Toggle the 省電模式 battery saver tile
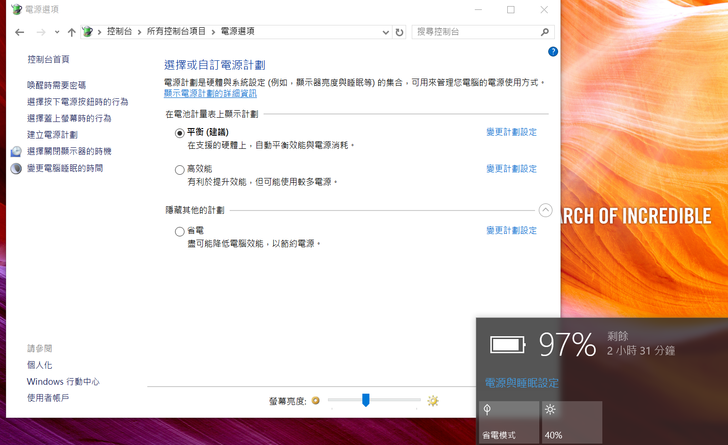The image size is (728, 445). point(507,421)
